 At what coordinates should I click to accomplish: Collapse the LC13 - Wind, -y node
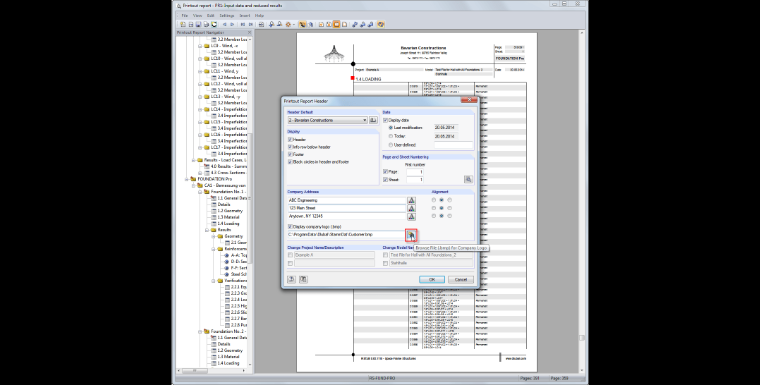point(200,96)
